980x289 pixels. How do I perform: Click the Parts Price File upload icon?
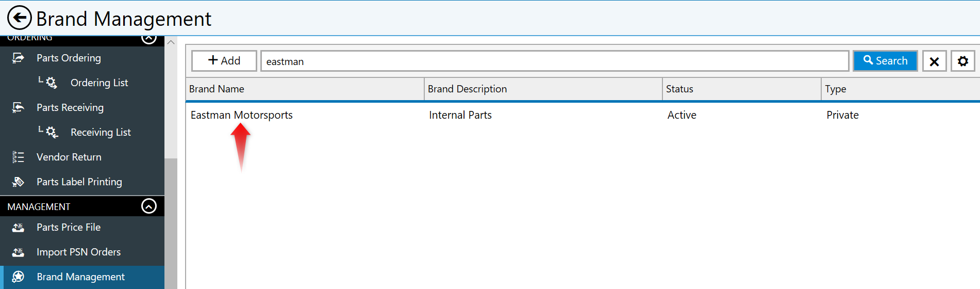coord(18,227)
